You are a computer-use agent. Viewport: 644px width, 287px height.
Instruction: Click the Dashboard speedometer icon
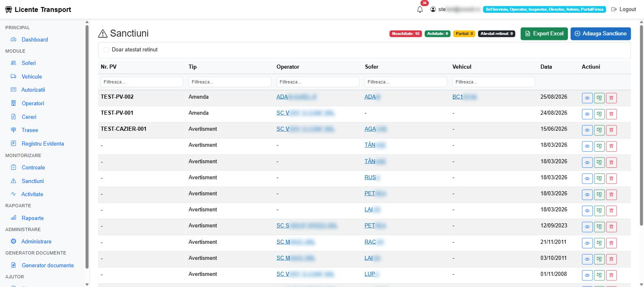tap(14, 39)
